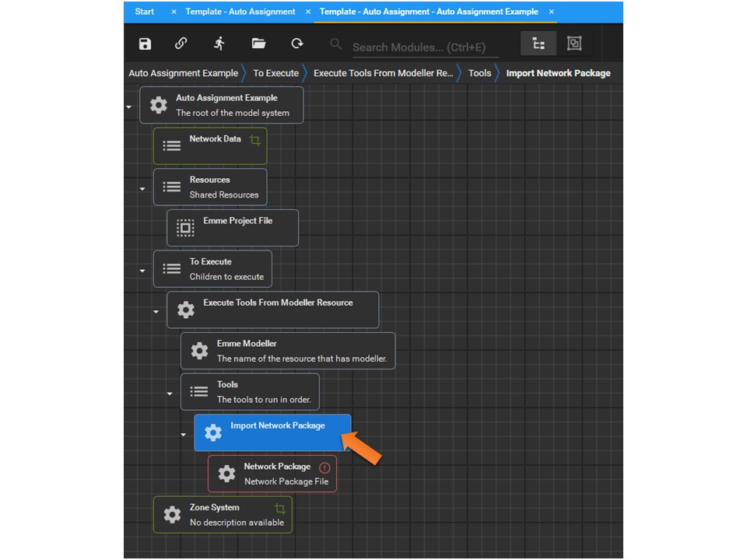Viewport: 747px width, 560px height.
Task: Select the Emme Project File grid icon
Action: (x=184, y=227)
